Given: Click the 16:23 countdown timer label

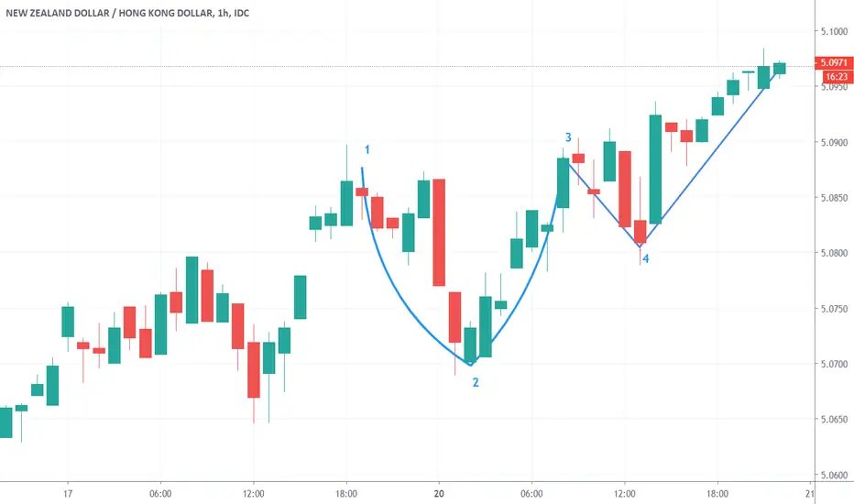Looking at the screenshot, I should pos(836,77).
